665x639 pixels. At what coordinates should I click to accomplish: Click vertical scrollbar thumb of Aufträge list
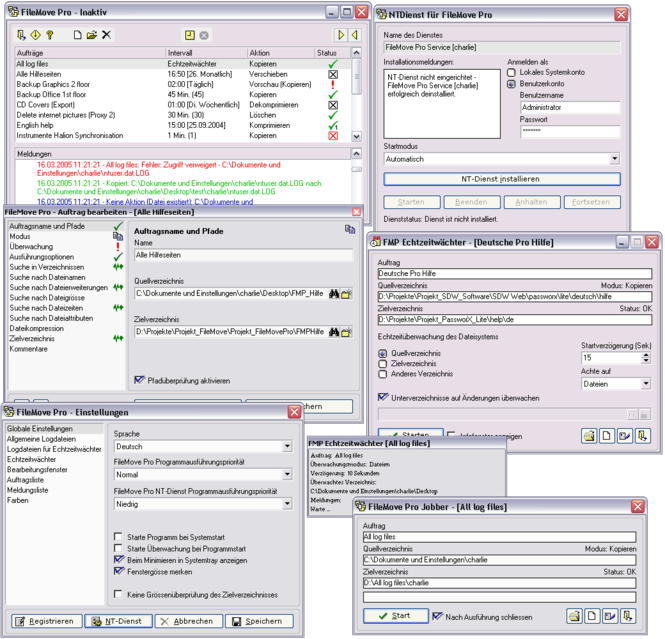pos(357,76)
